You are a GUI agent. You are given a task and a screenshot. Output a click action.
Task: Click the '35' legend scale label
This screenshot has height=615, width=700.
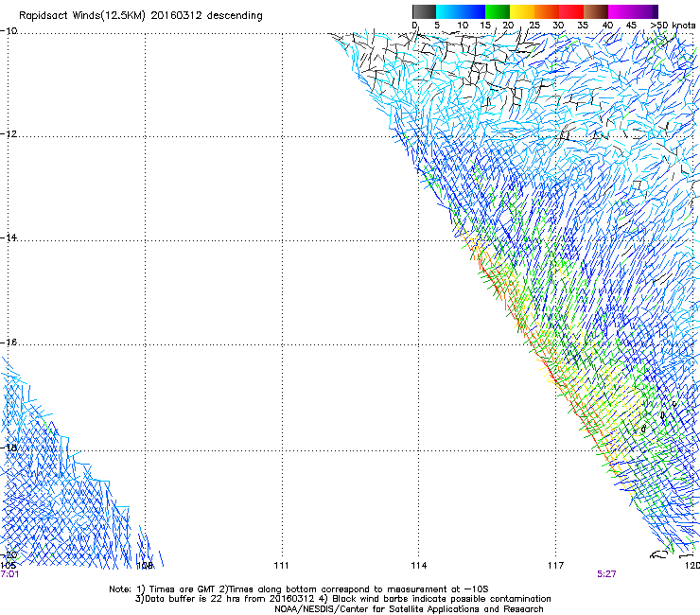coord(583,26)
